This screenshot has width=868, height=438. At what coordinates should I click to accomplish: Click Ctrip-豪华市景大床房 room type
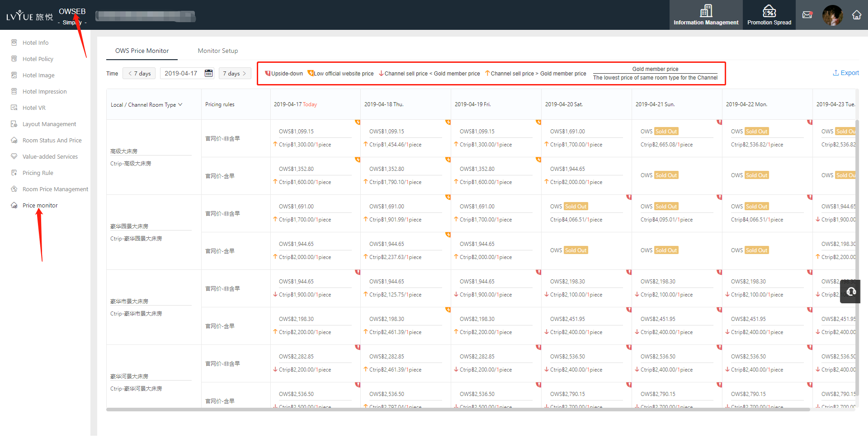click(x=136, y=314)
